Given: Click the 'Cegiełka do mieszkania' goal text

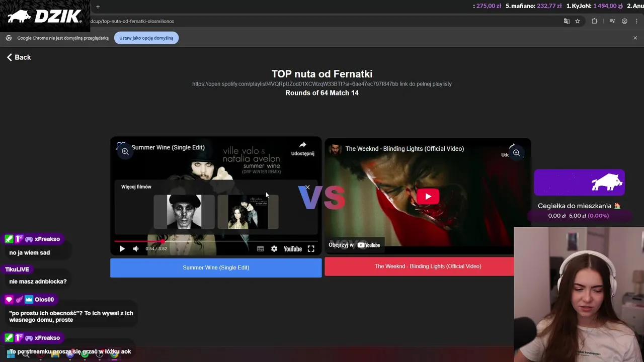Looking at the screenshot, I should pyautogui.click(x=579, y=206).
